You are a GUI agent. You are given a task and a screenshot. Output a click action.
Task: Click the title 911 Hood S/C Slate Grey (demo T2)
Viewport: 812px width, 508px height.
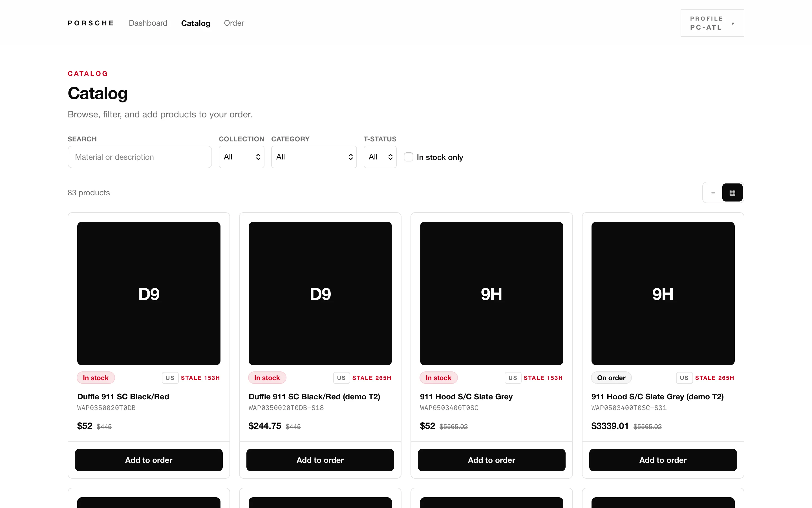(657, 397)
